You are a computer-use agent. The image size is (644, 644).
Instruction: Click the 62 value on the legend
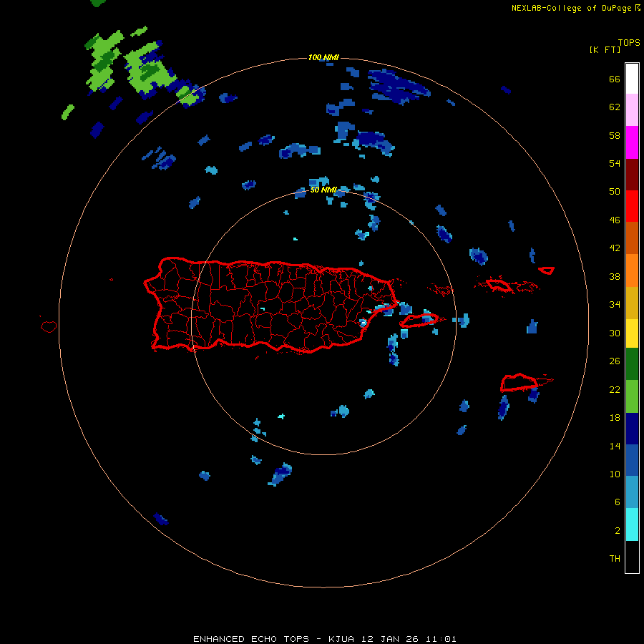615,107
